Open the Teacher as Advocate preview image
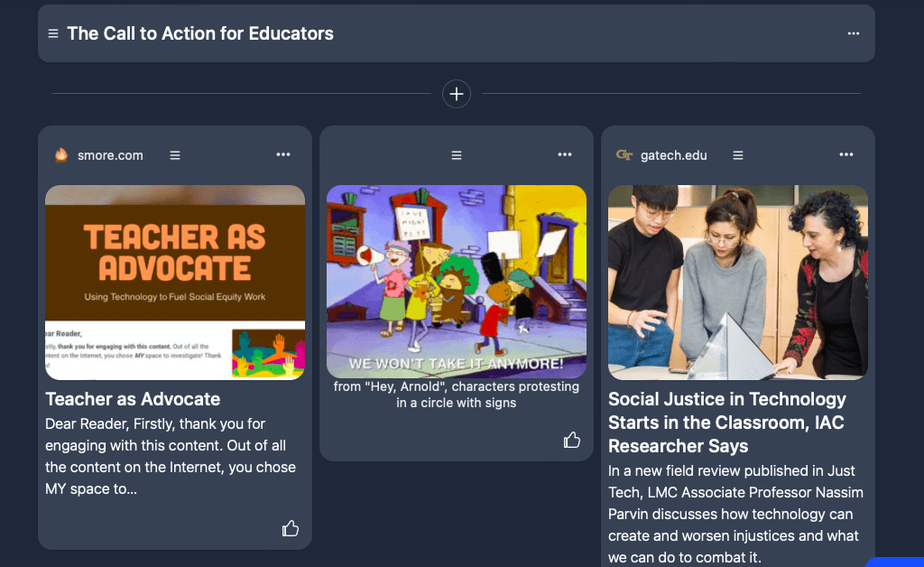 [x=175, y=282]
